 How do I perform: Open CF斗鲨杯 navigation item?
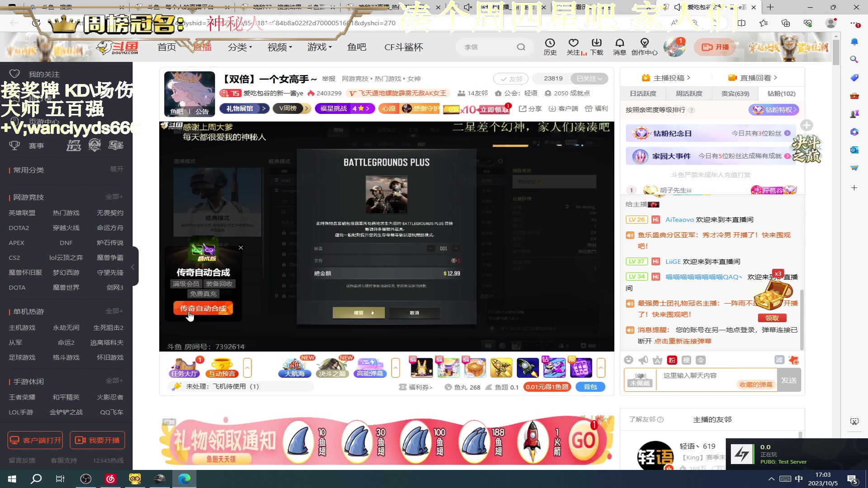pyautogui.click(x=404, y=47)
